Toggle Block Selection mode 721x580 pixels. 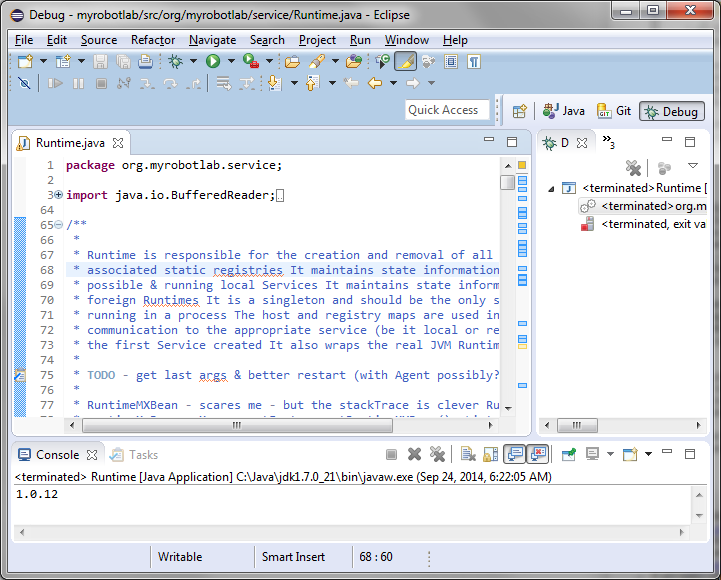tap(451, 61)
